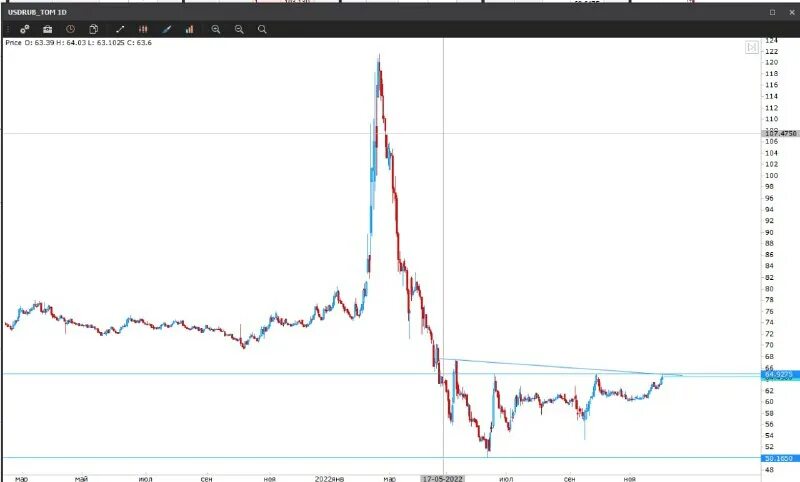800x482 pixels.
Task: Click the Price O/H/L/C info line
Action: click(x=79, y=42)
